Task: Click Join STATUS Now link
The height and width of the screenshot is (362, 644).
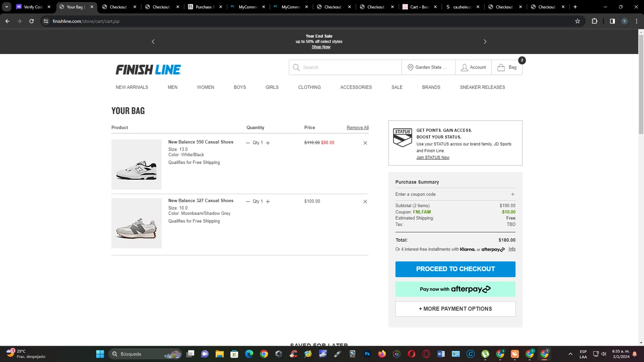Action: pyautogui.click(x=433, y=157)
